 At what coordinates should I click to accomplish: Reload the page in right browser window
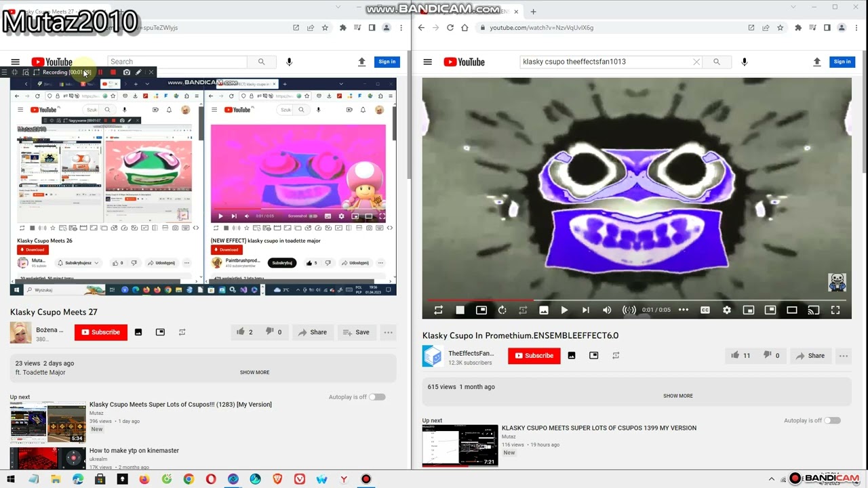[x=450, y=28]
